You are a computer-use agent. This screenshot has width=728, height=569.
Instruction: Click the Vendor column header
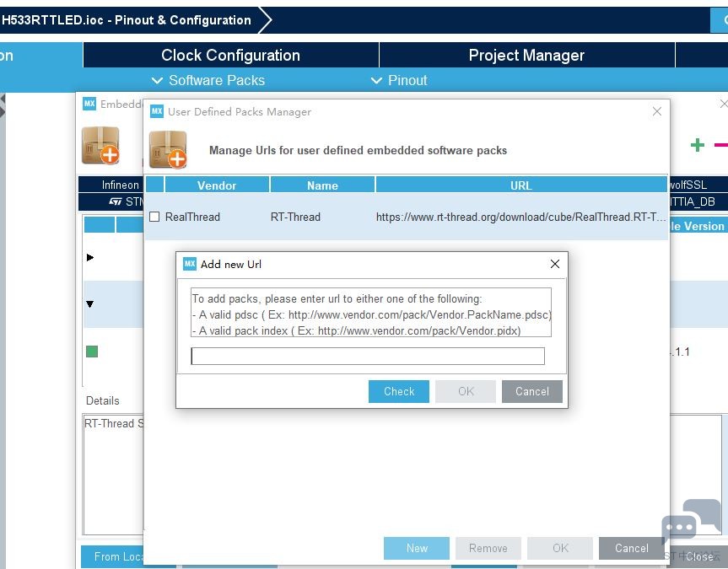pyautogui.click(x=217, y=185)
